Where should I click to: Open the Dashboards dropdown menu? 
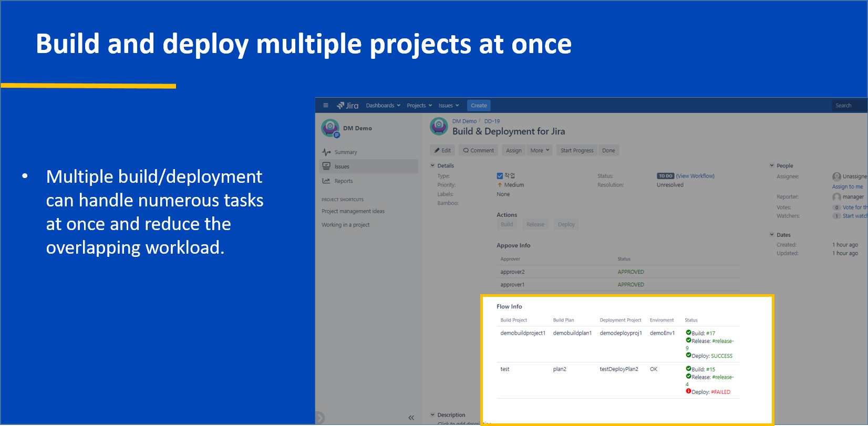[x=383, y=106]
